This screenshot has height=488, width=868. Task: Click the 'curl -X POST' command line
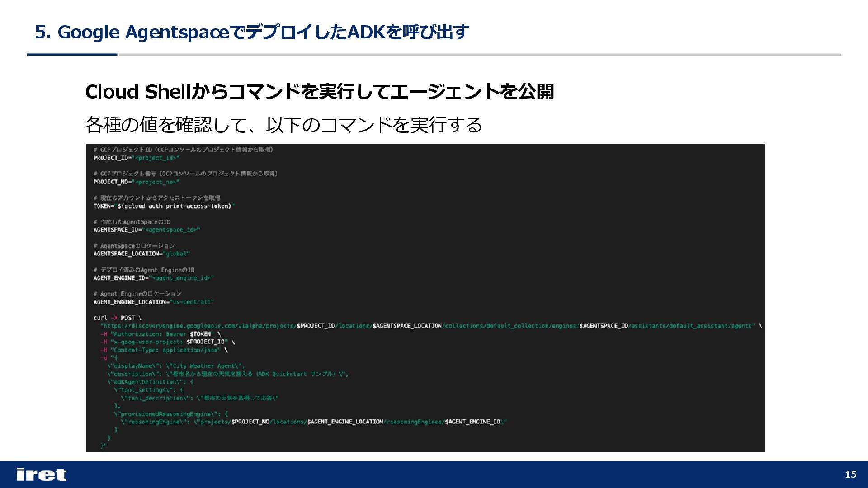tap(118, 318)
